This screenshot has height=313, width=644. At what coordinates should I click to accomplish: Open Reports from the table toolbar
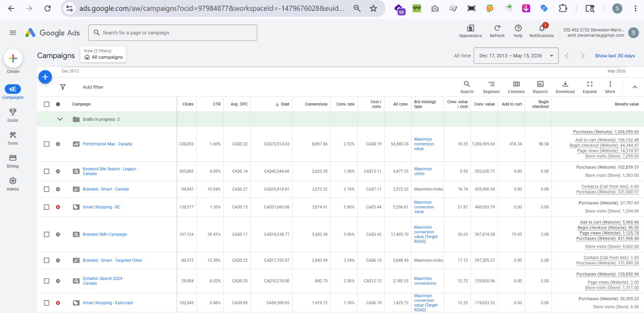point(540,87)
